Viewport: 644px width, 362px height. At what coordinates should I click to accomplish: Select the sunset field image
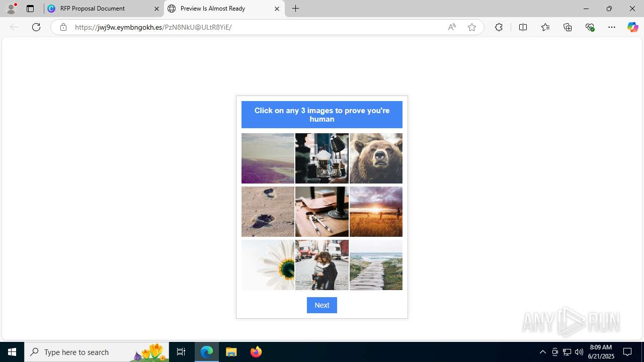(376, 212)
